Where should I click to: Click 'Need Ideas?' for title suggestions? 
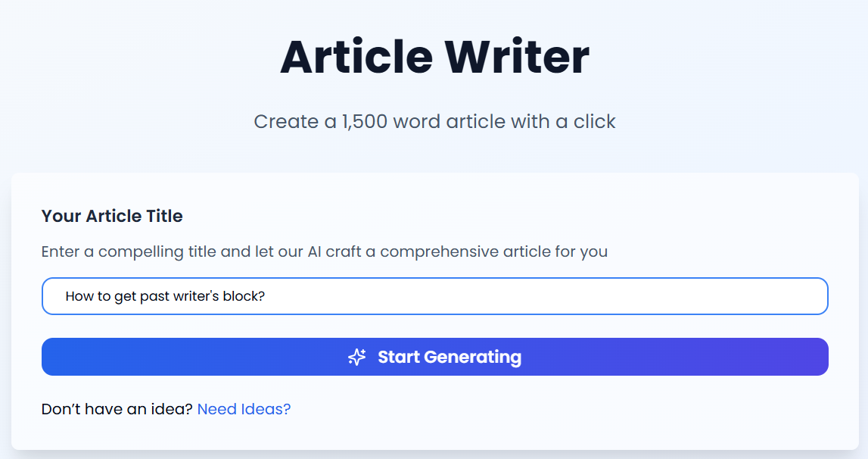244,409
